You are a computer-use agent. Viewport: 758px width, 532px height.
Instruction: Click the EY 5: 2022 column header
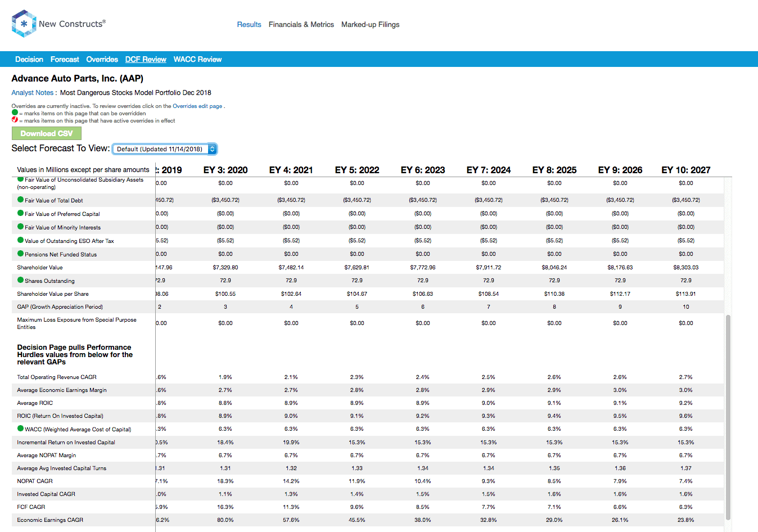click(357, 170)
